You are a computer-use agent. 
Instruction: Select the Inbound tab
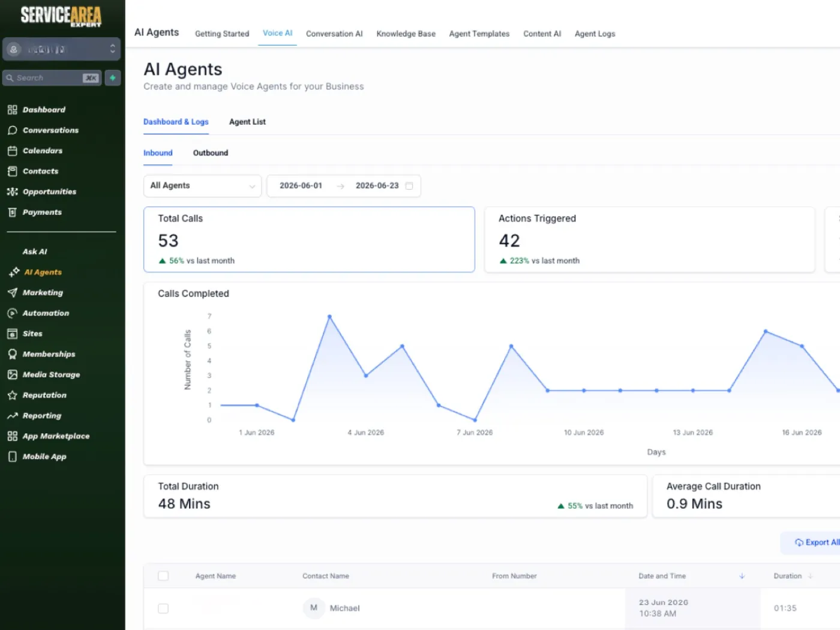point(158,153)
